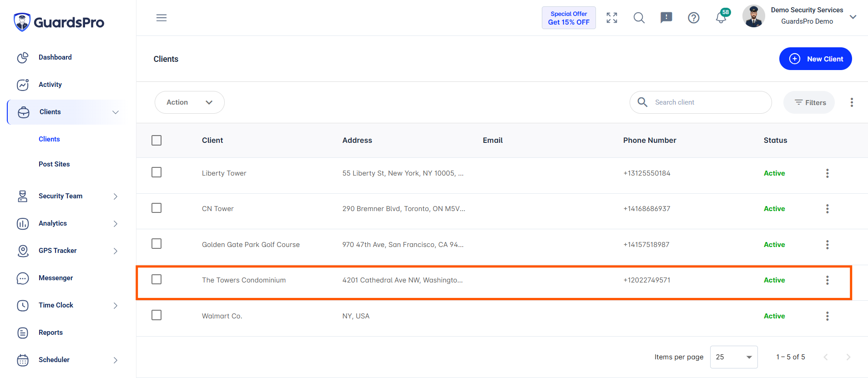Viewport: 868px width, 378px height.
Task: Tick the select-all clients header checkbox
Action: coord(156,140)
